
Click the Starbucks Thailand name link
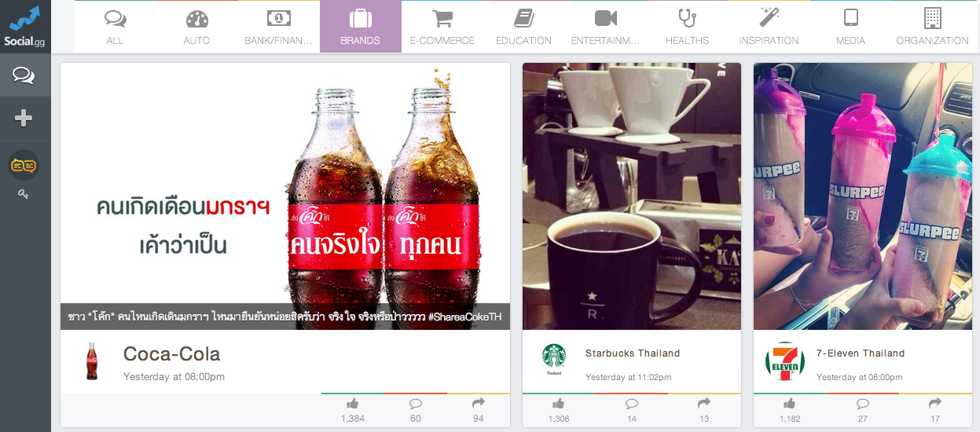633,353
